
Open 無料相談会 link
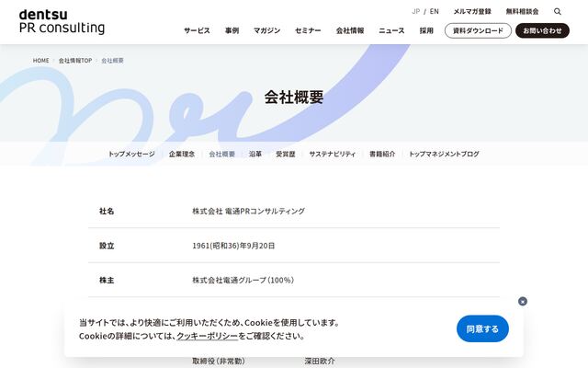click(x=522, y=12)
